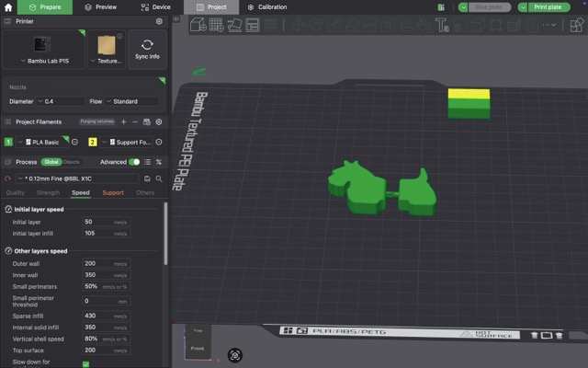Click the Assembly view icon
Image resolution: width=588 pixels, height=368 pixels.
577,25
